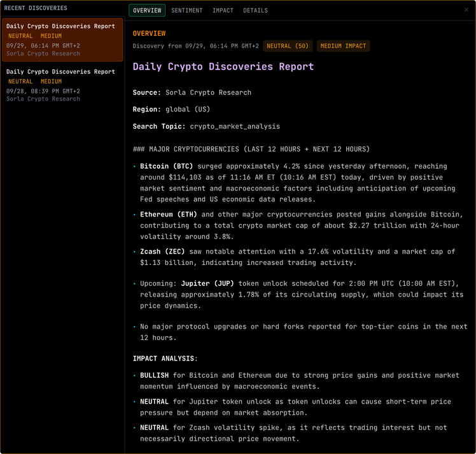476x454 pixels.
Task: Click the Ethereum (ETH) bold label
Action: click(169, 215)
